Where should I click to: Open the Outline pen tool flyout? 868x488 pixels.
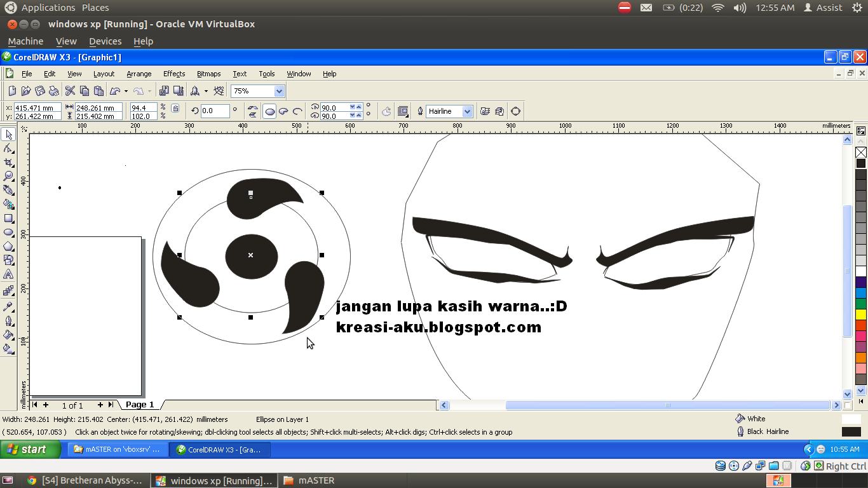pos(8,320)
